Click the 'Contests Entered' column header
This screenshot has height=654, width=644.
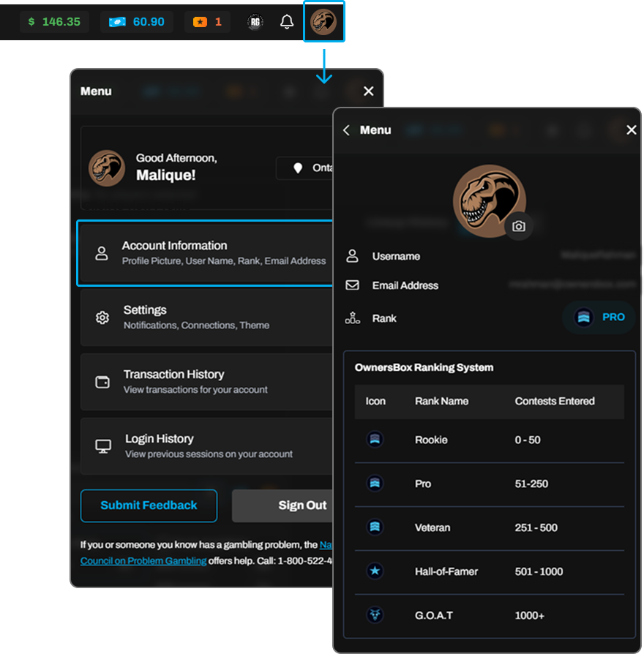pos(555,401)
